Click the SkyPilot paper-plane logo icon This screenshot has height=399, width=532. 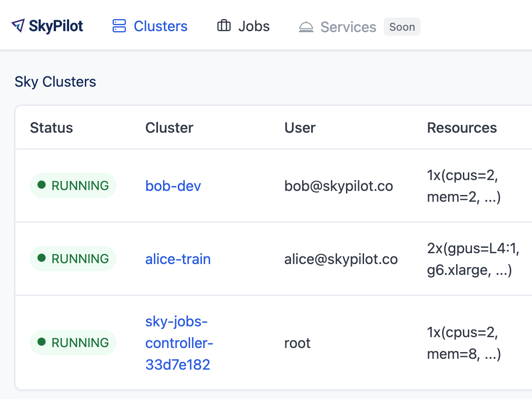[x=18, y=26]
